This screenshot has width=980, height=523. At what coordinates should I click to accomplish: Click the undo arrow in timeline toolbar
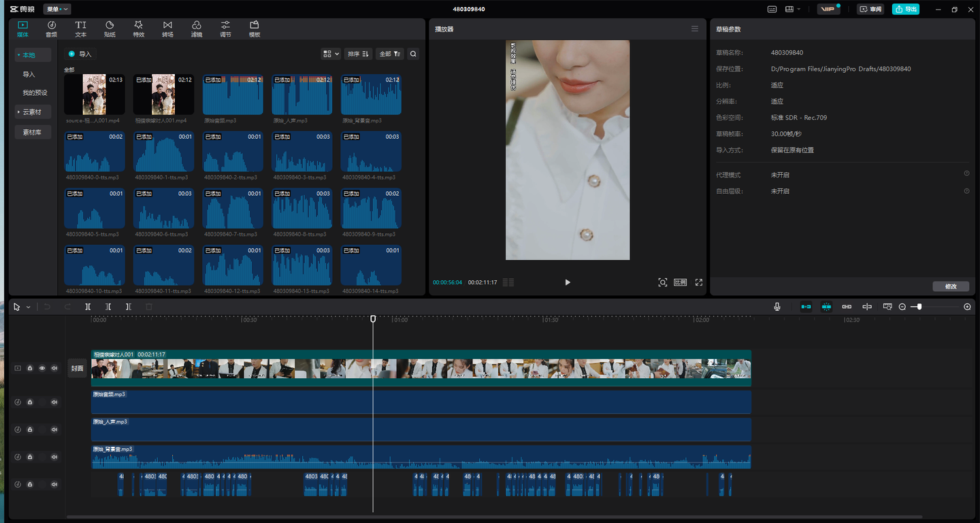coord(47,307)
